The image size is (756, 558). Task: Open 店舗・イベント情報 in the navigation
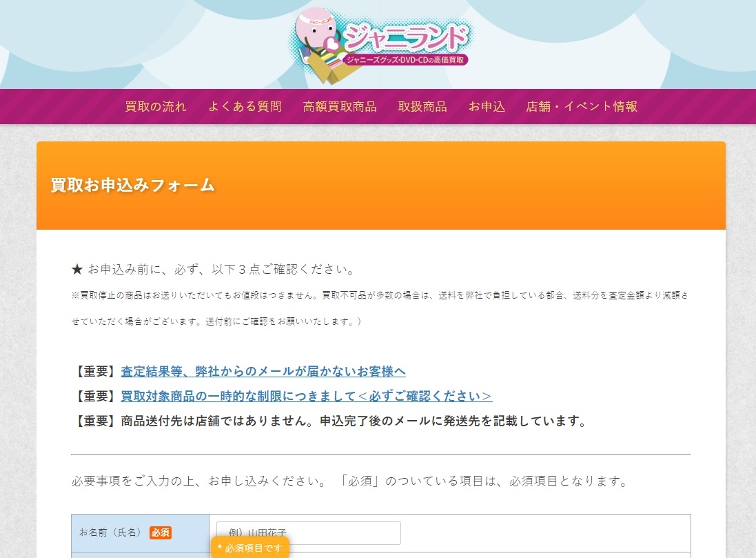pos(582,106)
